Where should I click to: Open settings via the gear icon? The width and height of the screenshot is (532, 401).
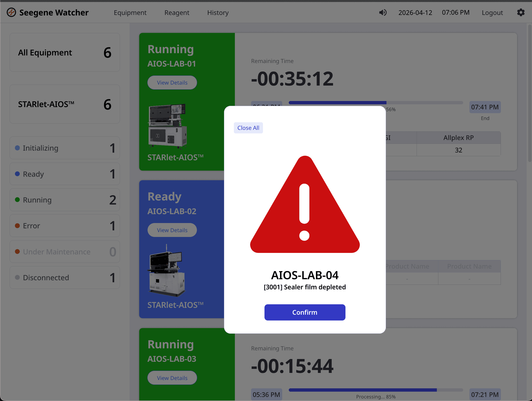tap(521, 12)
